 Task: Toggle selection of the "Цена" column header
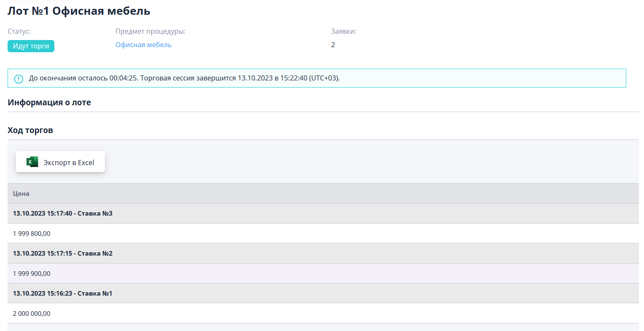tap(21, 193)
